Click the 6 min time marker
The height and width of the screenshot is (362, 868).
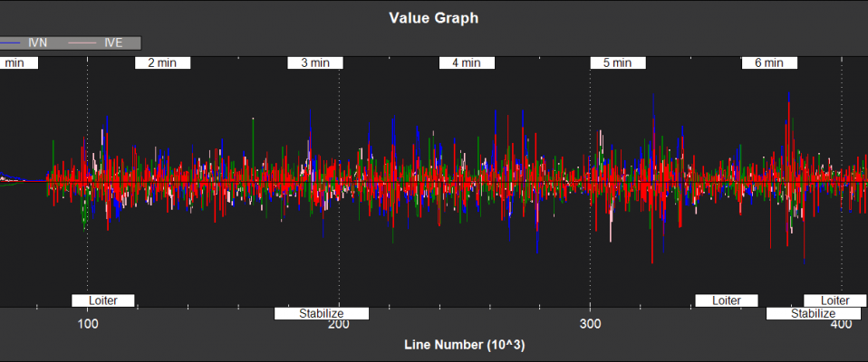pyautogui.click(x=768, y=63)
